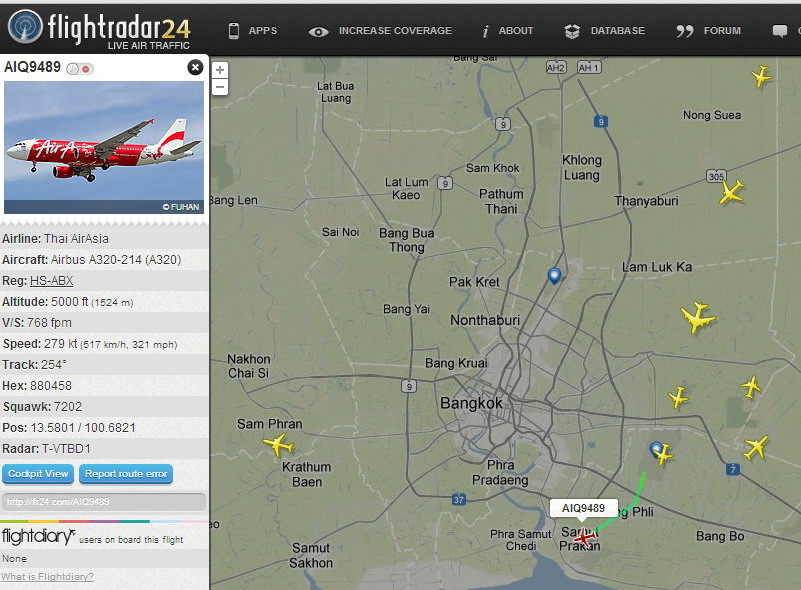The width and height of the screenshot is (801, 590).
Task: View the AirAsia aircraft photo
Action: coord(104,147)
